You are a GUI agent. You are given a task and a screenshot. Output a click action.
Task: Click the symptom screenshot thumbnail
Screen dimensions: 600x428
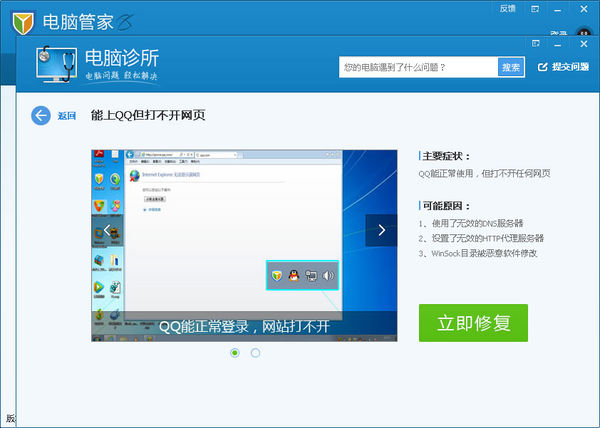[244, 246]
